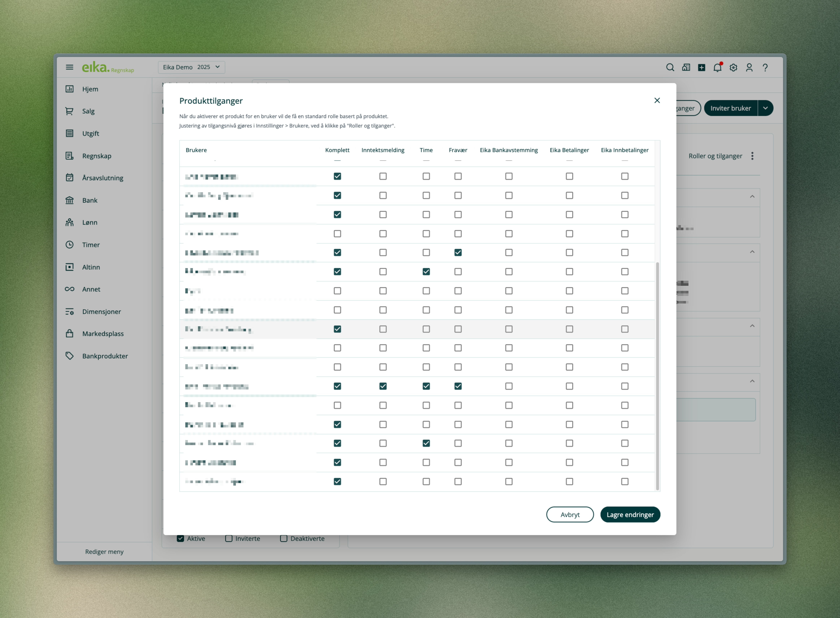The width and height of the screenshot is (840, 618).
Task: Open the Eika Demo 2025 company dropdown
Action: (x=191, y=67)
